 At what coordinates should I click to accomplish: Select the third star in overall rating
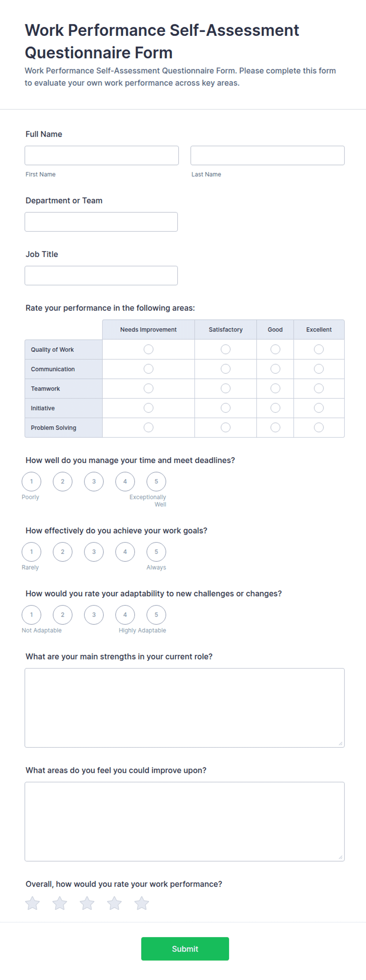pos(87,903)
